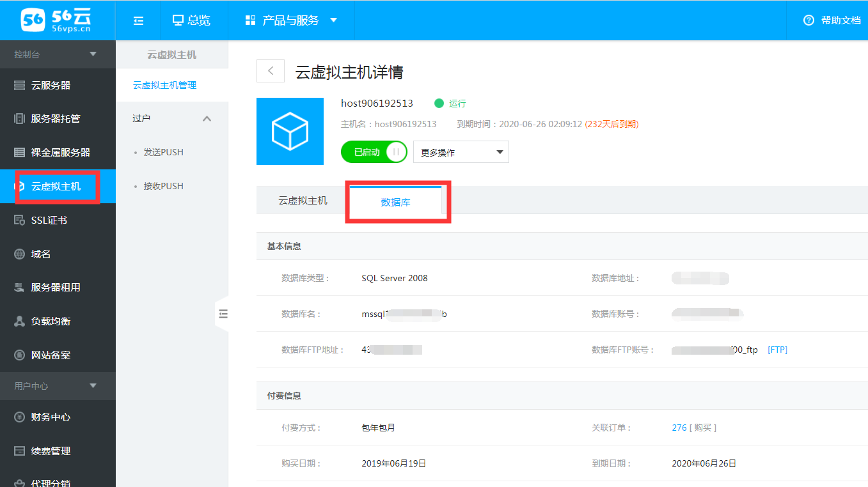Collapse the 控制台 sidebar group
The width and height of the screenshot is (868, 487).
[x=93, y=54]
